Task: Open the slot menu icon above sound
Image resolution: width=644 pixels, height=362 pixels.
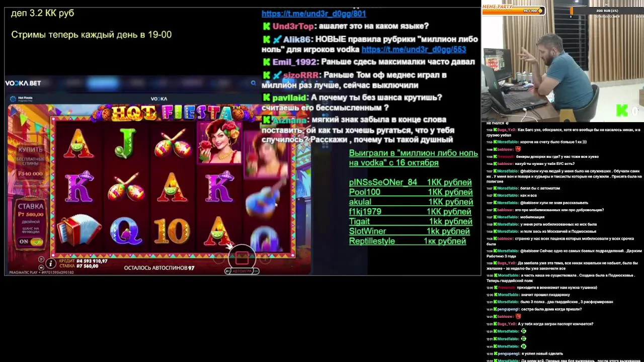Action: pos(41,259)
